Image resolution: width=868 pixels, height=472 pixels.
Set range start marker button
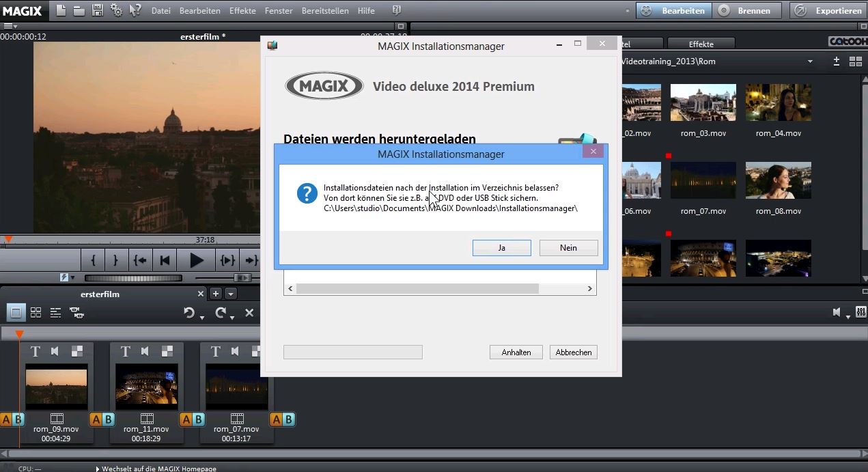[93, 260]
